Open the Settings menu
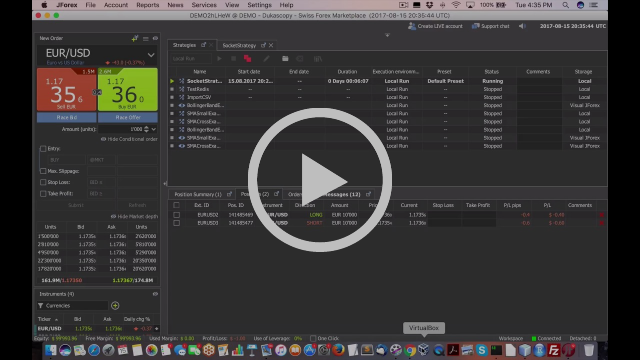The image size is (640, 360). (x=259, y=5)
